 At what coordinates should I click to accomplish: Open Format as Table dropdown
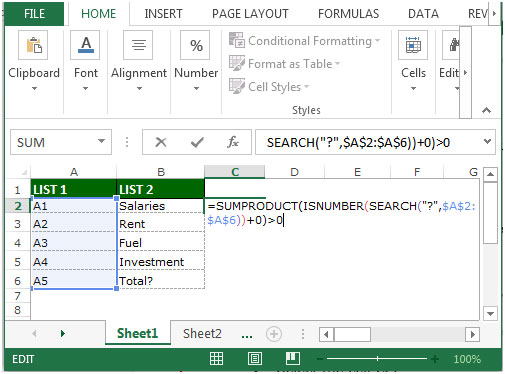(x=337, y=63)
